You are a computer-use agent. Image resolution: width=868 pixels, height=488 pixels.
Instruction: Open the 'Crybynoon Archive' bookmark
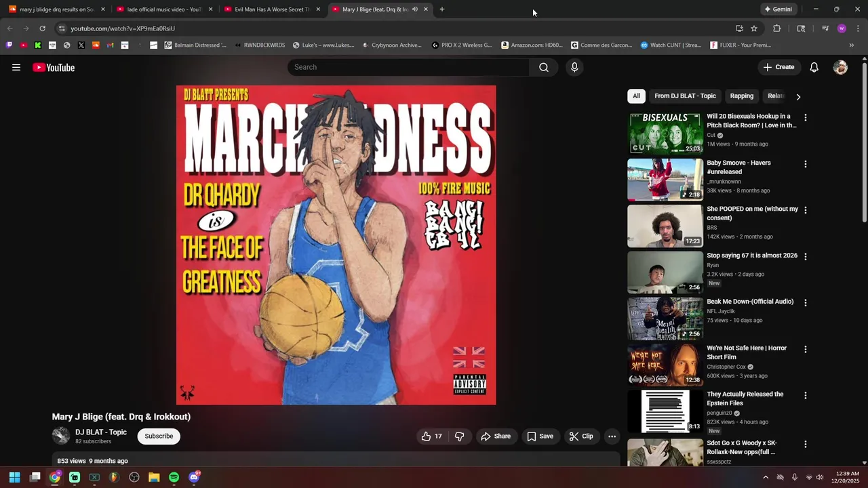[392, 45]
